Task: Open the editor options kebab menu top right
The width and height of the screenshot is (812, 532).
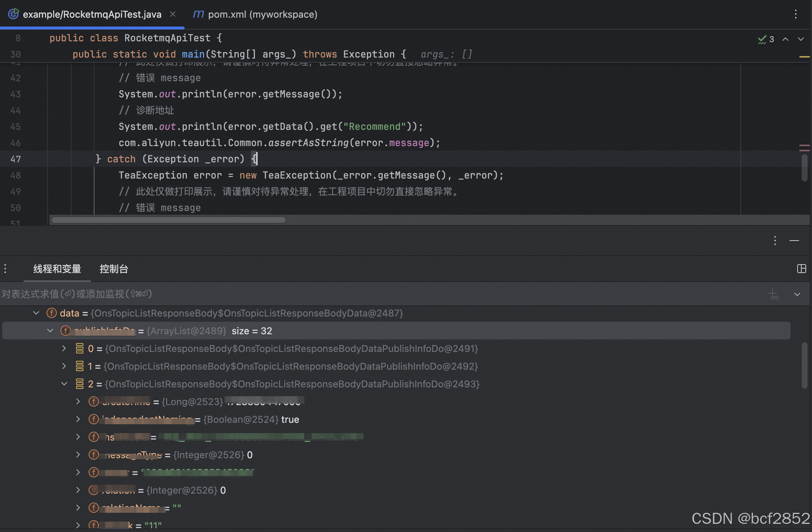Action: (796, 14)
